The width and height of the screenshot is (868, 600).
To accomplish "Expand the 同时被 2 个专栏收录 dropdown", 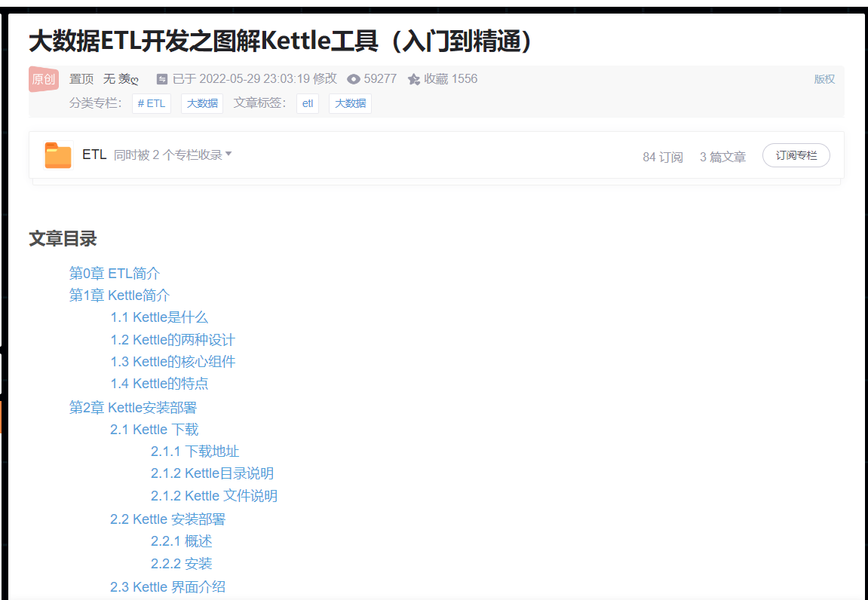I will (x=173, y=155).
